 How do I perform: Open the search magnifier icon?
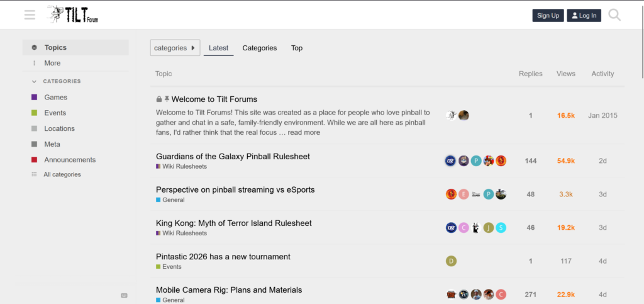(x=614, y=15)
